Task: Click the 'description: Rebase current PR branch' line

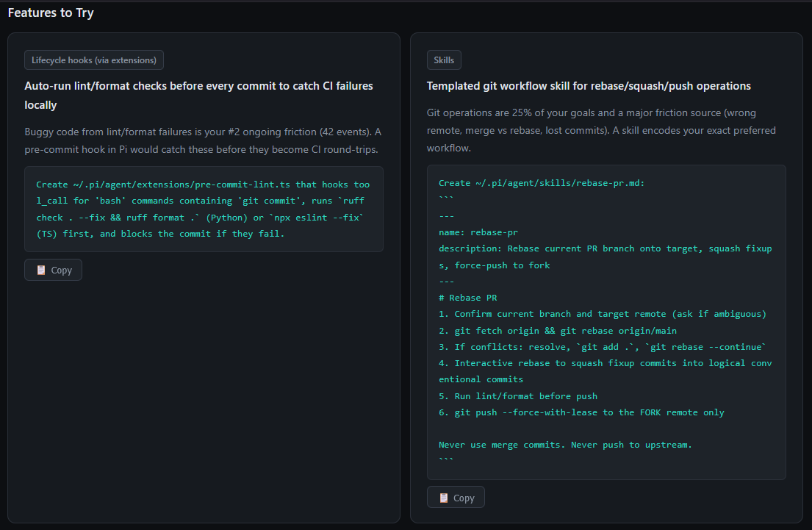Action: 606,257
